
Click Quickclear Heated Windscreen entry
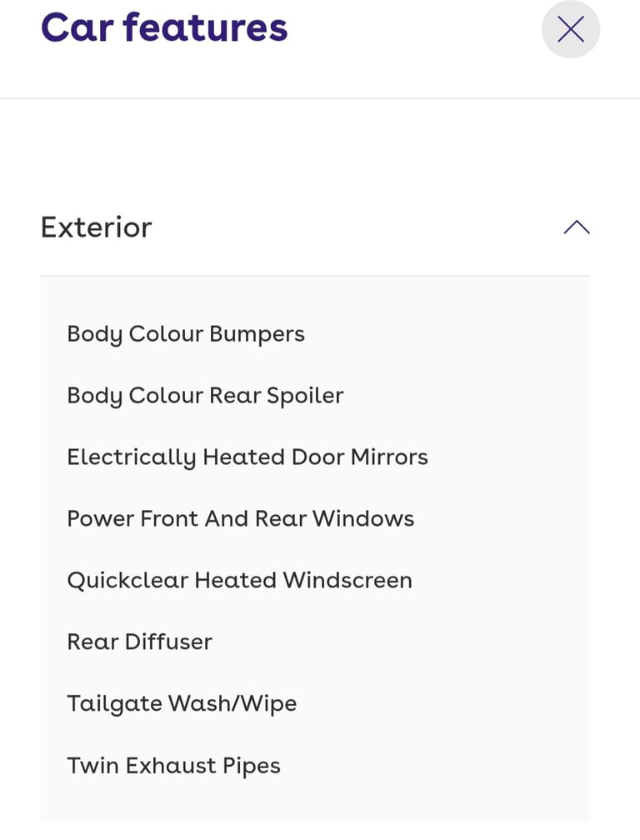[x=239, y=581]
